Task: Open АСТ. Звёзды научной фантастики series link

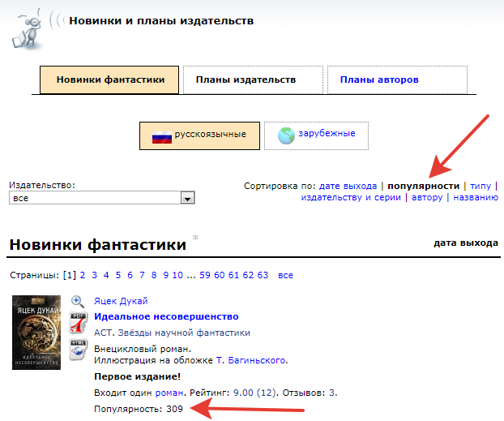Action: pos(172,333)
